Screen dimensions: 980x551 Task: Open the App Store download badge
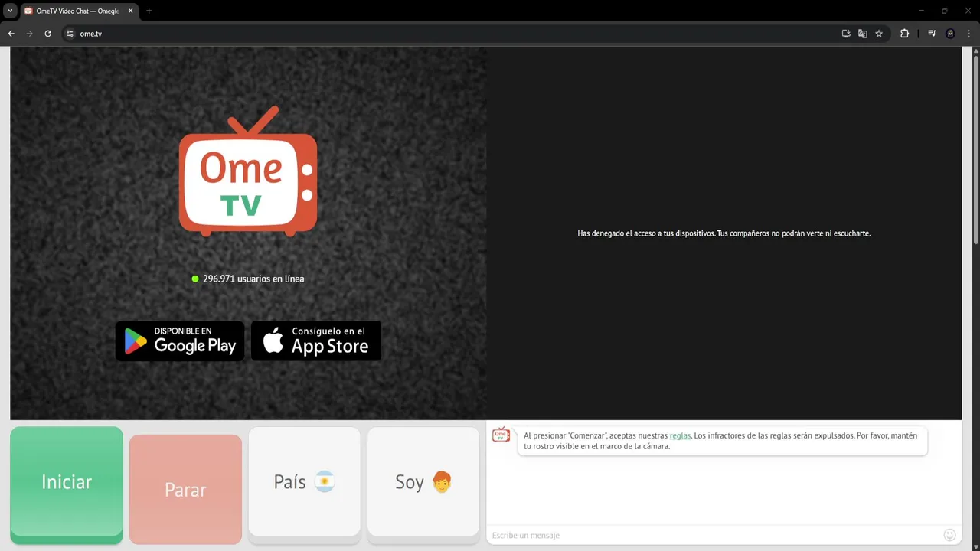pyautogui.click(x=316, y=341)
